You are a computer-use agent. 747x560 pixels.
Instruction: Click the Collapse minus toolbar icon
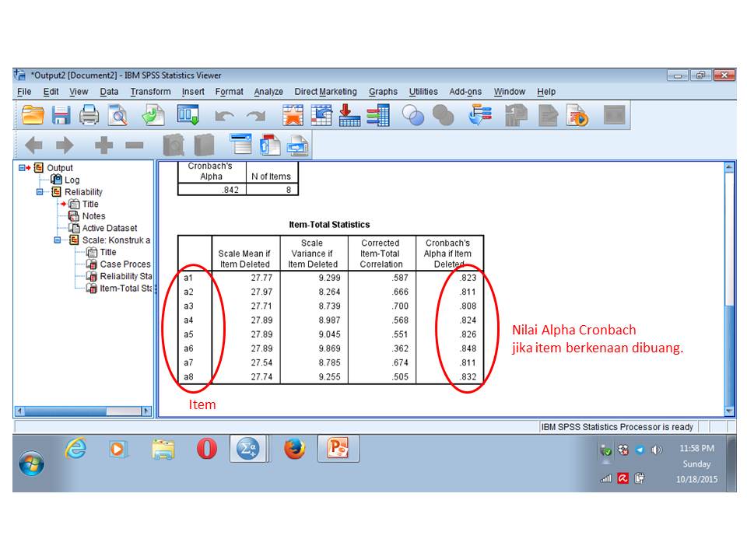[135, 145]
